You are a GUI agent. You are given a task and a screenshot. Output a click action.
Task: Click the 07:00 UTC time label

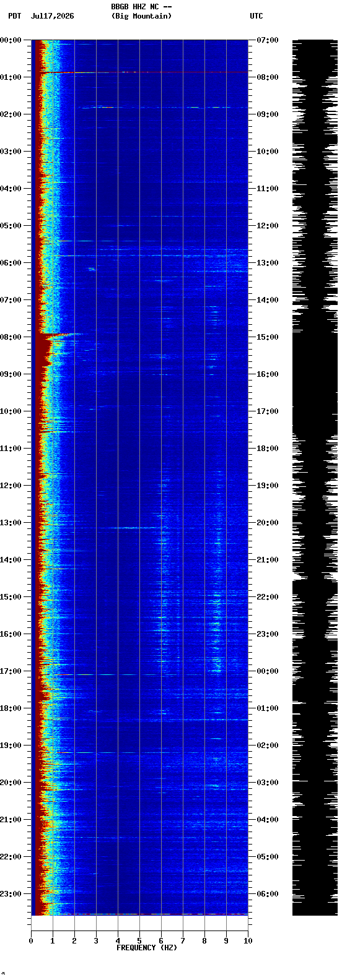[x=267, y=40]
